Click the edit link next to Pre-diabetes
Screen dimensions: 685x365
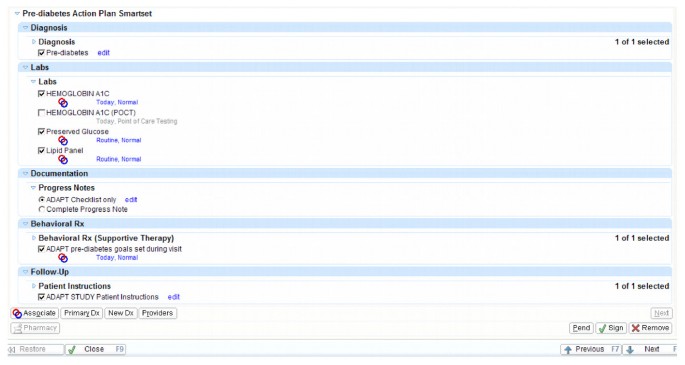click(104, 53)
